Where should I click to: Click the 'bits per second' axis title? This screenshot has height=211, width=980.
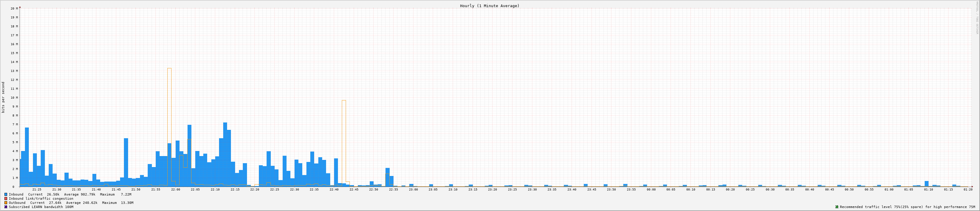click(x=4, y=97)
